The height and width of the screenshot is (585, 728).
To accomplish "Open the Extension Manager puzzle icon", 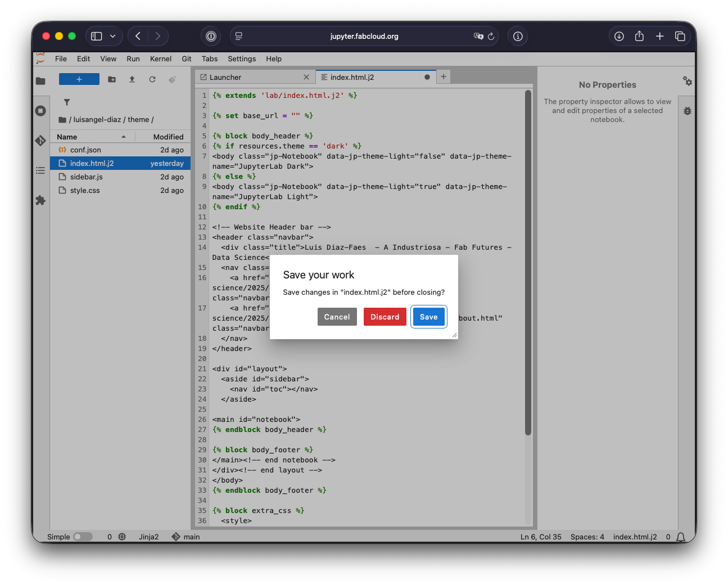I will point(40,200).
